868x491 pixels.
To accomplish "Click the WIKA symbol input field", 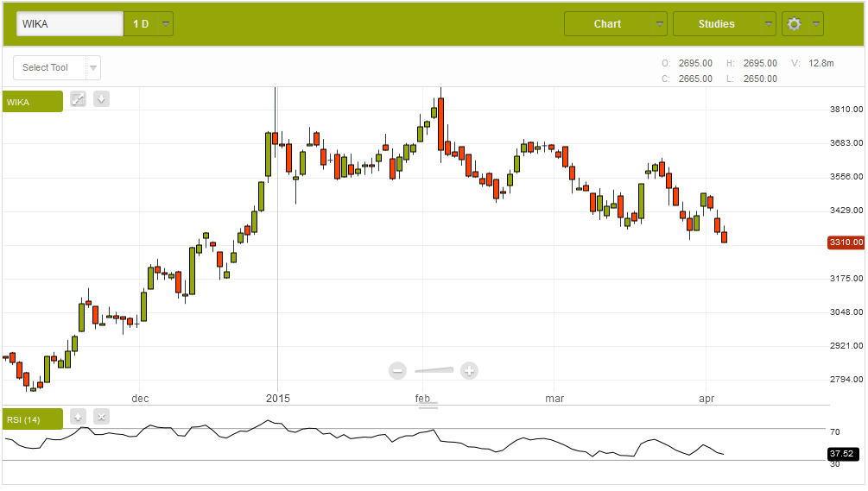I will 70,24.
